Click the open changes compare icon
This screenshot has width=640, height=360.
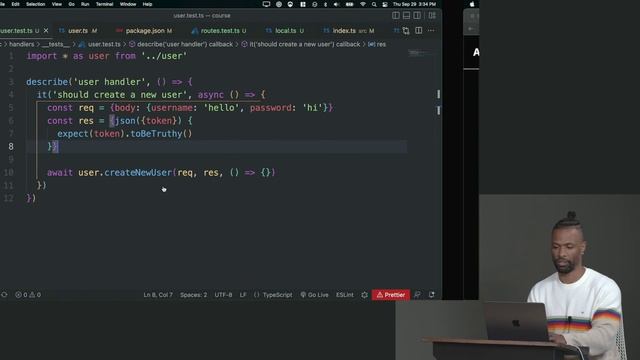click(x=406, y=31)
